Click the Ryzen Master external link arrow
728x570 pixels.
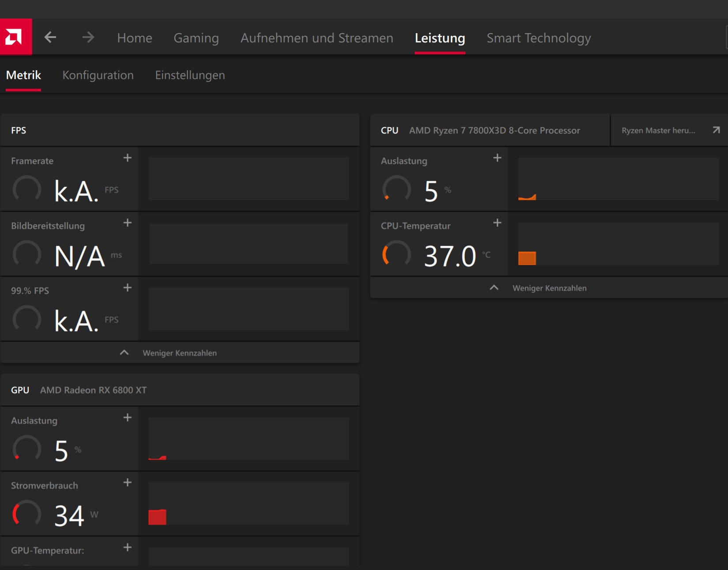pos(716,130)
